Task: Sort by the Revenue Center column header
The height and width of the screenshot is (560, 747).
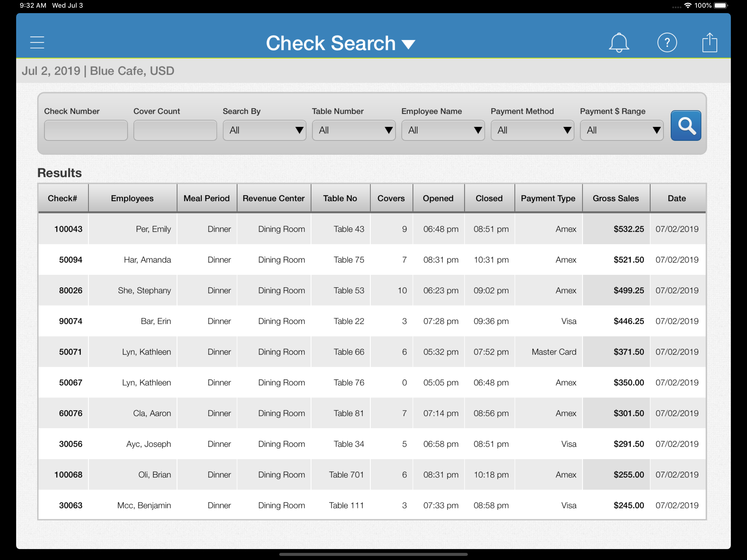Action: coord(274,198)
